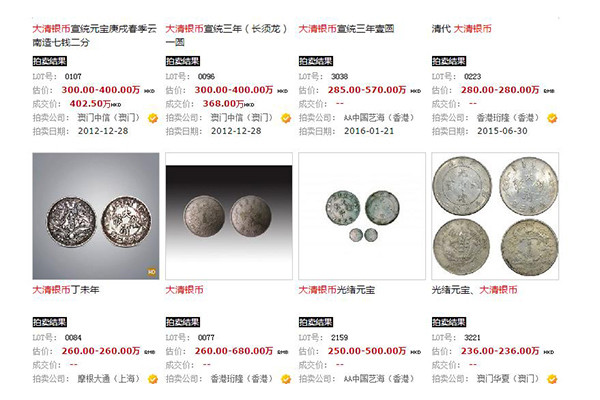600x400 pixels.
Task: Click the verified badge for LOT 0096 auction company
Action: click(286, 118)
